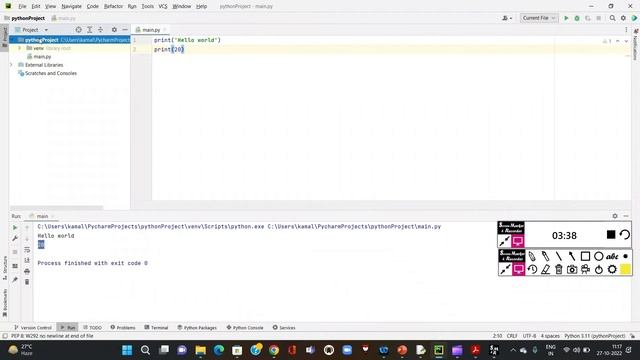Undo last annotation in Screen Marker toolbar
The width and height of the screenshot is (640, 360).
[x=532, y=269]
